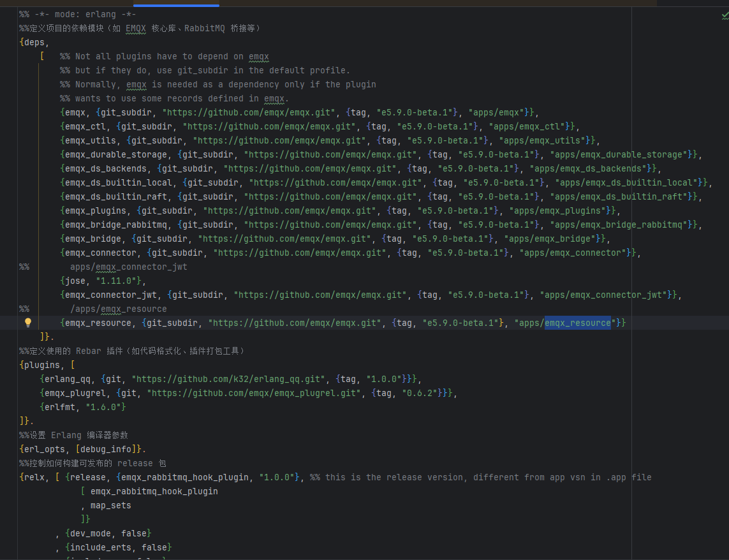Click the "include_erts" option atom
The image size is (729, 560).
point(101,547)
